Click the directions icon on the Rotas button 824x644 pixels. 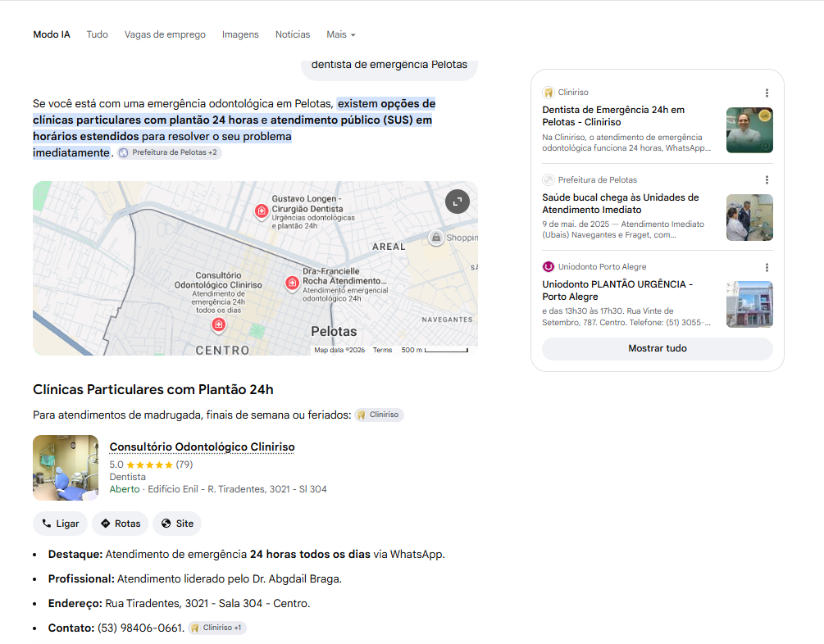tap(106, 524)
